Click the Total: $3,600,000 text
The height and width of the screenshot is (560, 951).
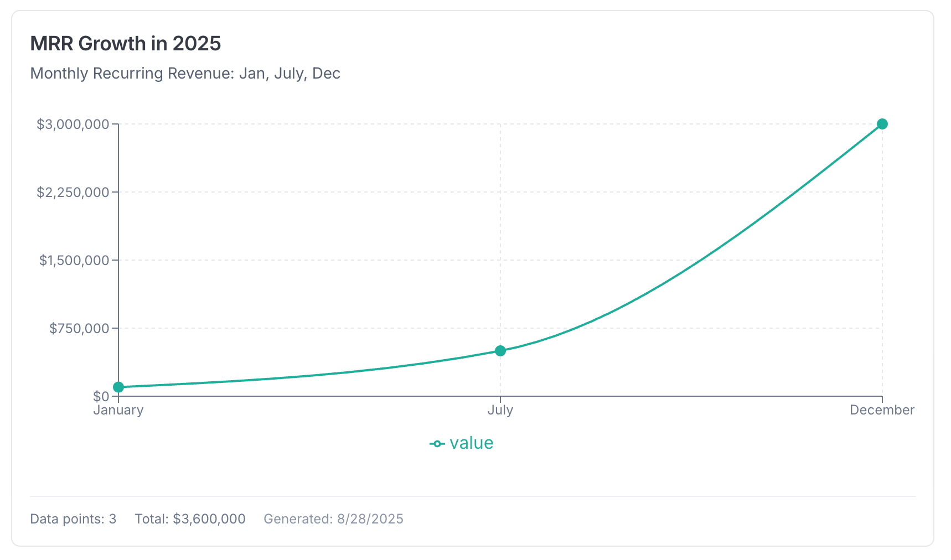[x=190, y=518]
